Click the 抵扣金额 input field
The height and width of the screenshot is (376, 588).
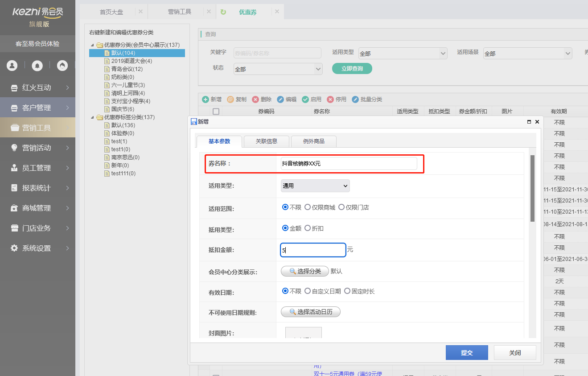313,250
